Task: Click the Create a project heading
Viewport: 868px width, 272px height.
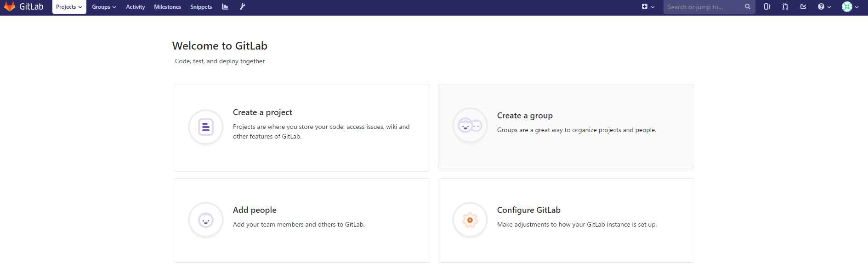Action: pos(262,112)
